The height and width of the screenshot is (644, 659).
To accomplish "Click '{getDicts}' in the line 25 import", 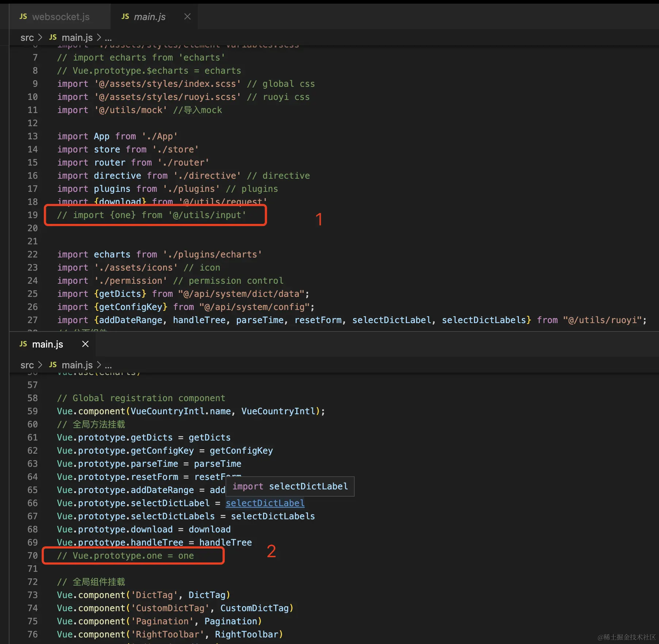I will [x=120, y=294].
